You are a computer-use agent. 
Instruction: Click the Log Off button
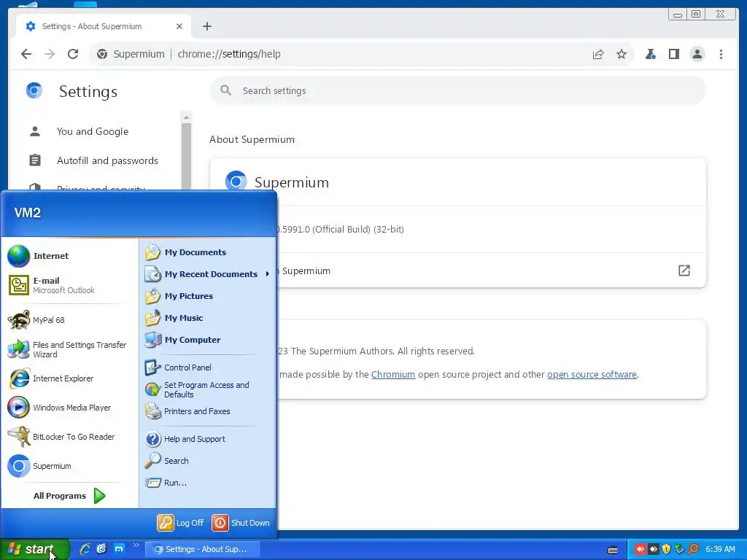(181, 523)
